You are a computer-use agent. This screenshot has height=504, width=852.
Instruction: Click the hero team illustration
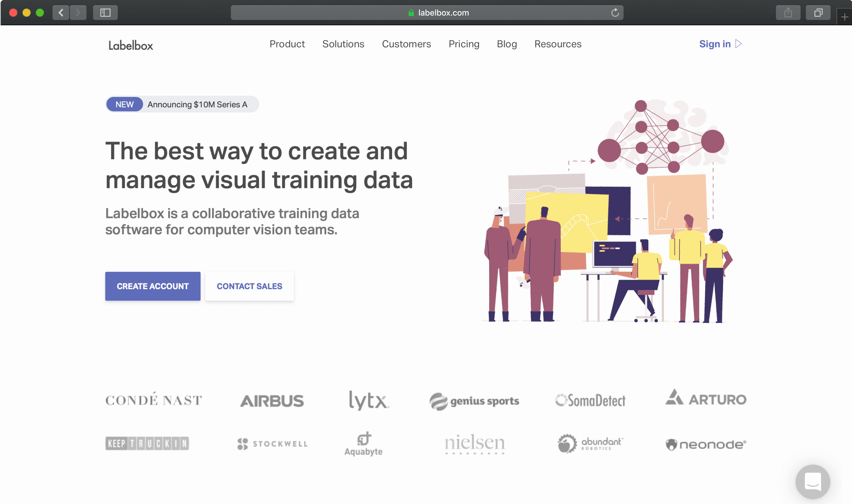pos(607,211)
